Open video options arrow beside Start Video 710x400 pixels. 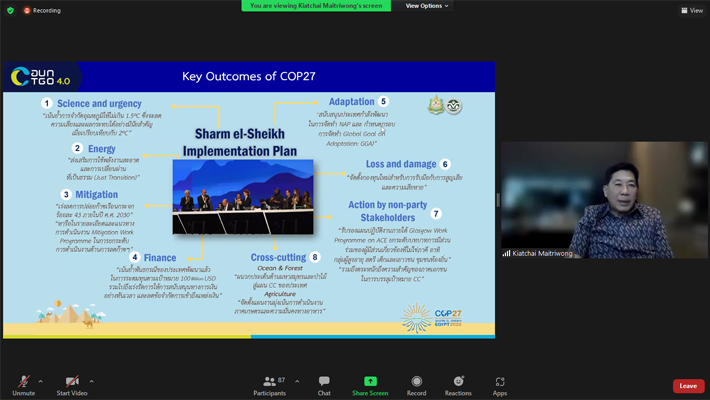coord(91,381)
